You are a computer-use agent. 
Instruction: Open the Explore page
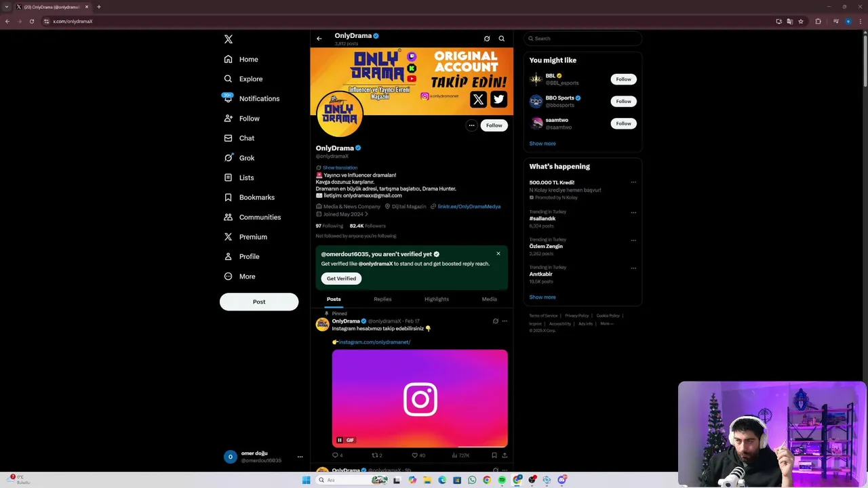pyautogui.click(x=243, y=79)
